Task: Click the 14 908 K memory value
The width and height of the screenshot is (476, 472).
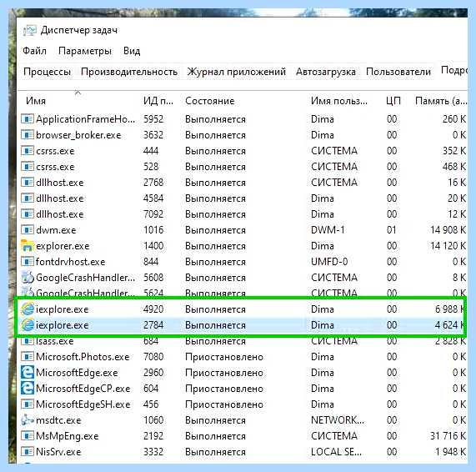Action: [448, 230]
